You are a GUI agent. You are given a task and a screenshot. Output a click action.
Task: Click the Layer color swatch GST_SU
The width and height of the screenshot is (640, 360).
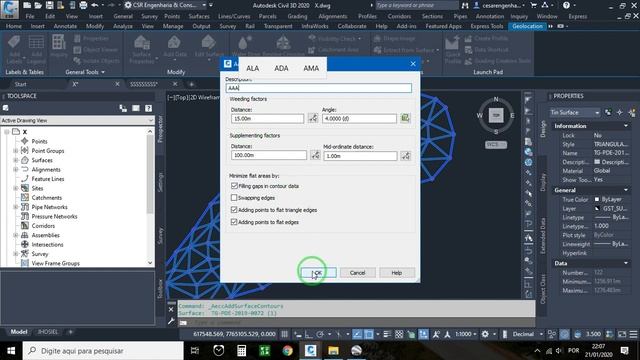[596, 208]
